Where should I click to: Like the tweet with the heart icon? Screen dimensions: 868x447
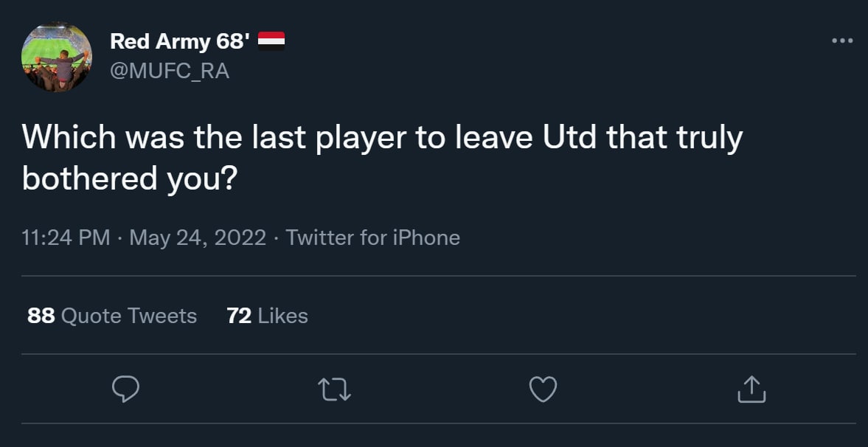[544, 389]
